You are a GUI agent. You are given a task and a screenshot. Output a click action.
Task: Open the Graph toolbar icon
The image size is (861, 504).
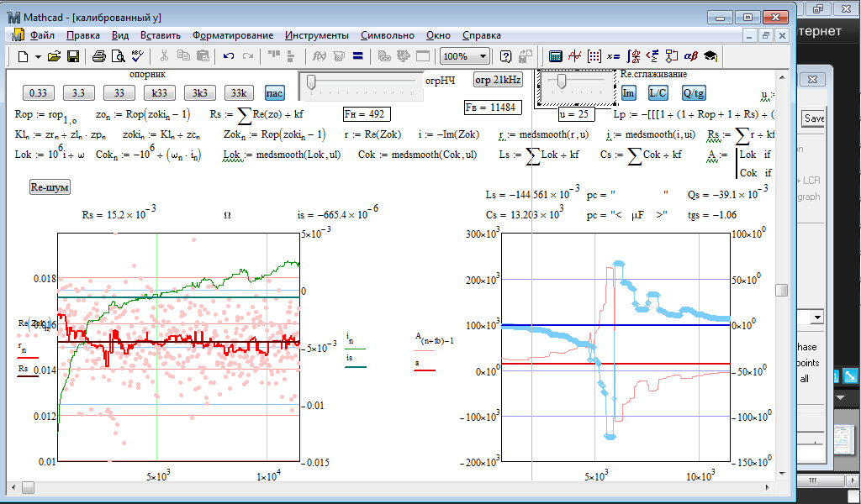pos(575,56)
